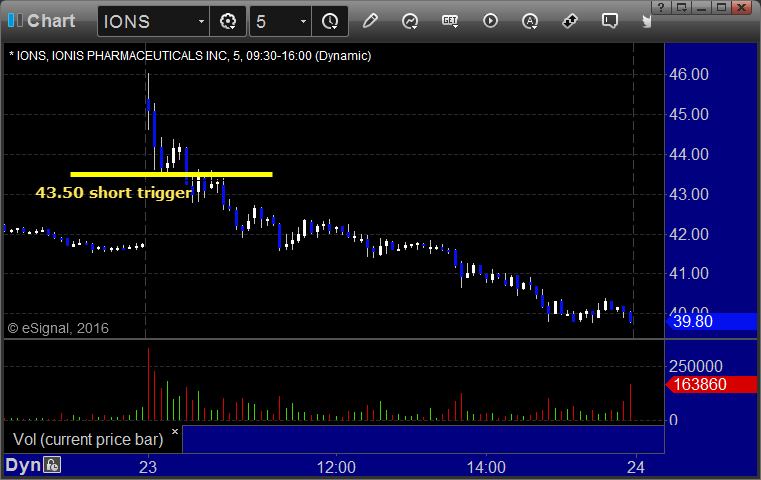Image resolution: width=761 pixels, height=480 pixels.
Task: Open the time template clock icon
Action: [330, 21]
